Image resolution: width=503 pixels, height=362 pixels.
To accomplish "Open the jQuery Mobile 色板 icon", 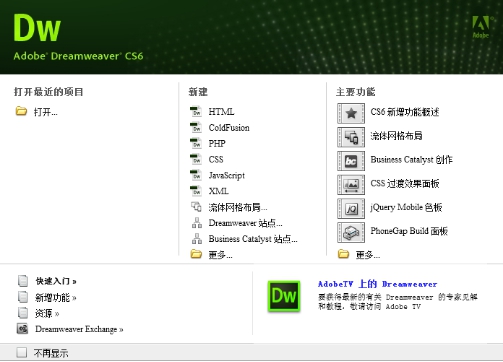I will [x=351, y=209].
